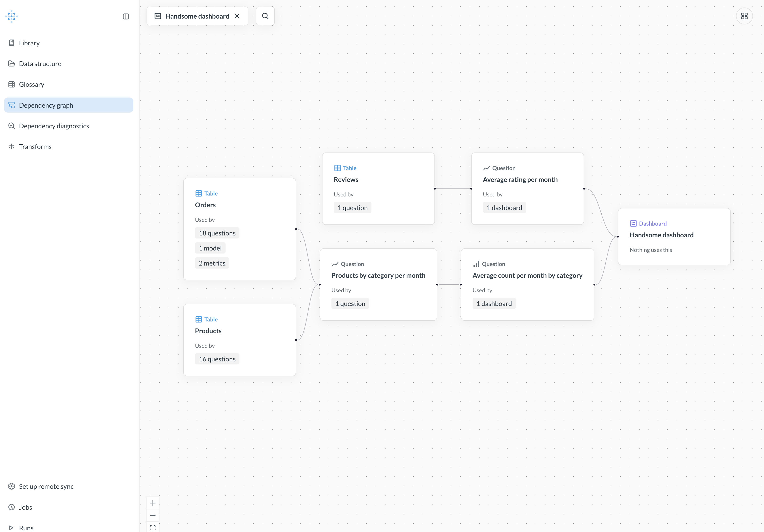Open search in the dependency graph
This screenshot has height=532, width=764.
click(265, 16)
